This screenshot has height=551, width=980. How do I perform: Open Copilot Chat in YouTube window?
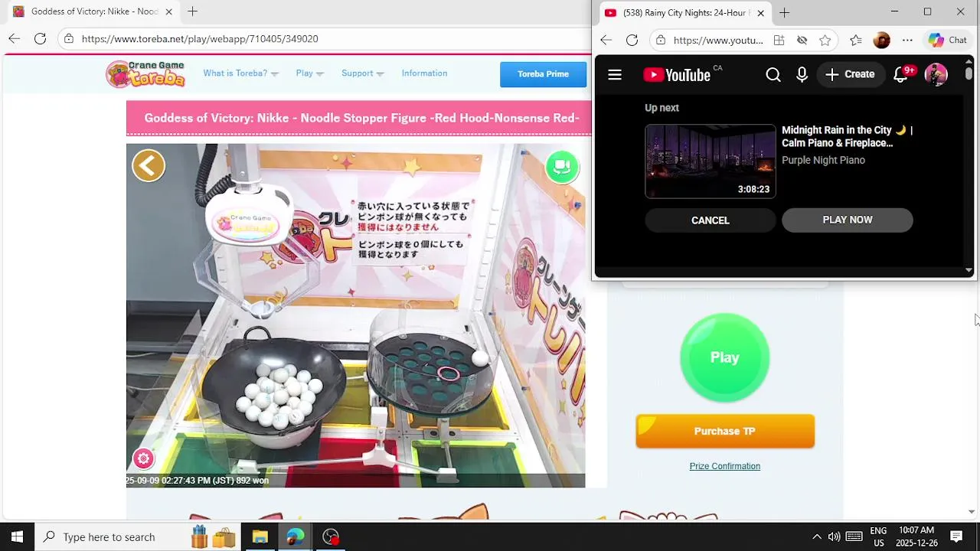click(x=948, y=40)
